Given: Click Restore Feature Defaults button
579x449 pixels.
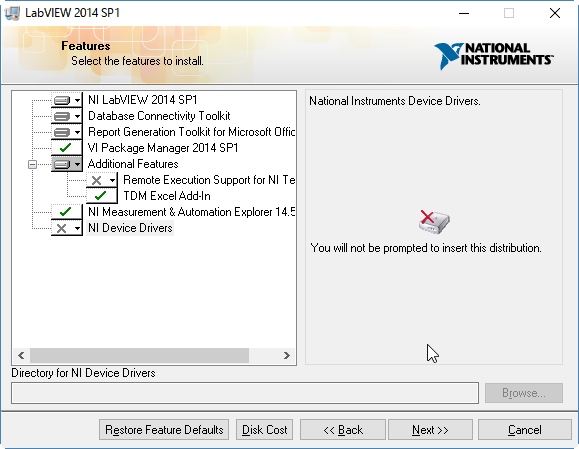Looking at the screenshot, I should coord(164,430).
